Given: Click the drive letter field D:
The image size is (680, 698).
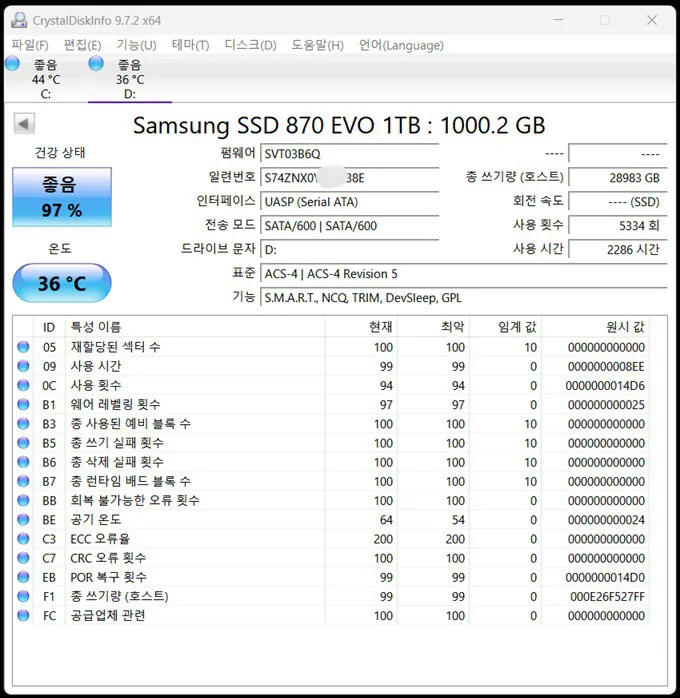Looking at the screenshot, I should coord(350,250).
